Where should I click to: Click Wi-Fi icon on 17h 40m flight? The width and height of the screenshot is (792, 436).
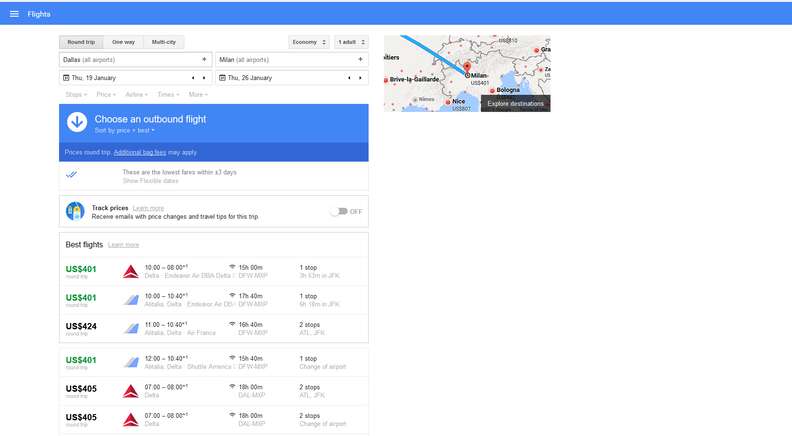[232, 296]
